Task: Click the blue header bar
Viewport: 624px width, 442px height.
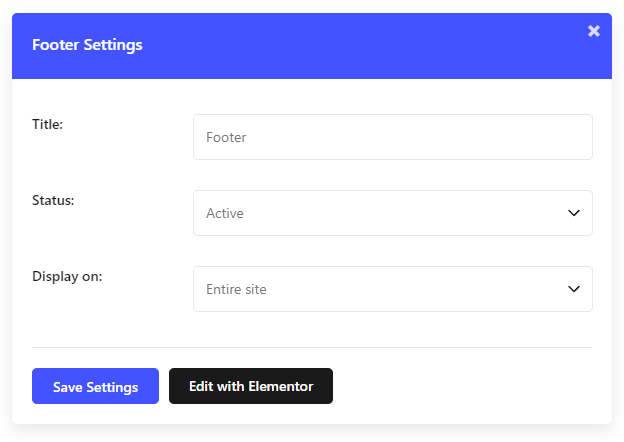Action: [x=312, y=46]
